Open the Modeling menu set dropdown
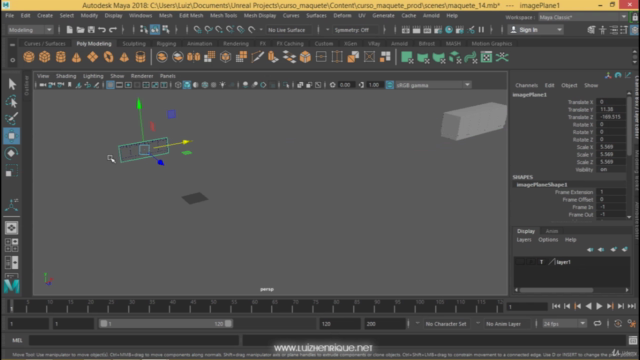 (30, 30)
